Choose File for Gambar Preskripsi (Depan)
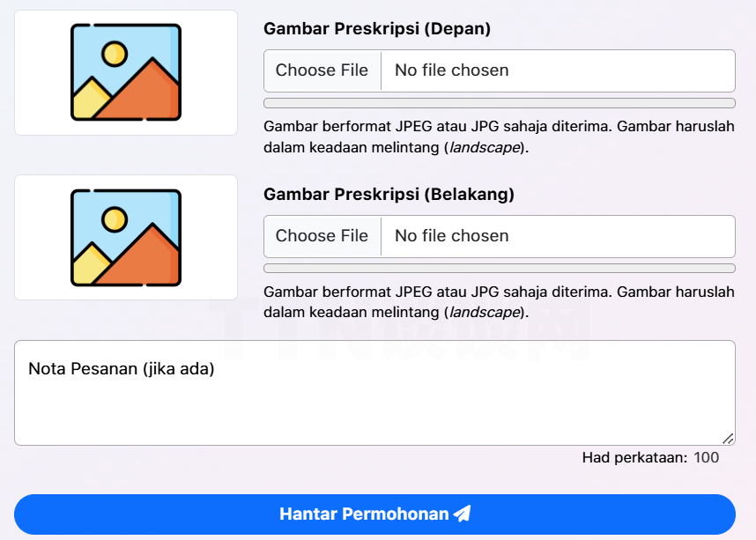756x540 pixels. pos(322,70)
